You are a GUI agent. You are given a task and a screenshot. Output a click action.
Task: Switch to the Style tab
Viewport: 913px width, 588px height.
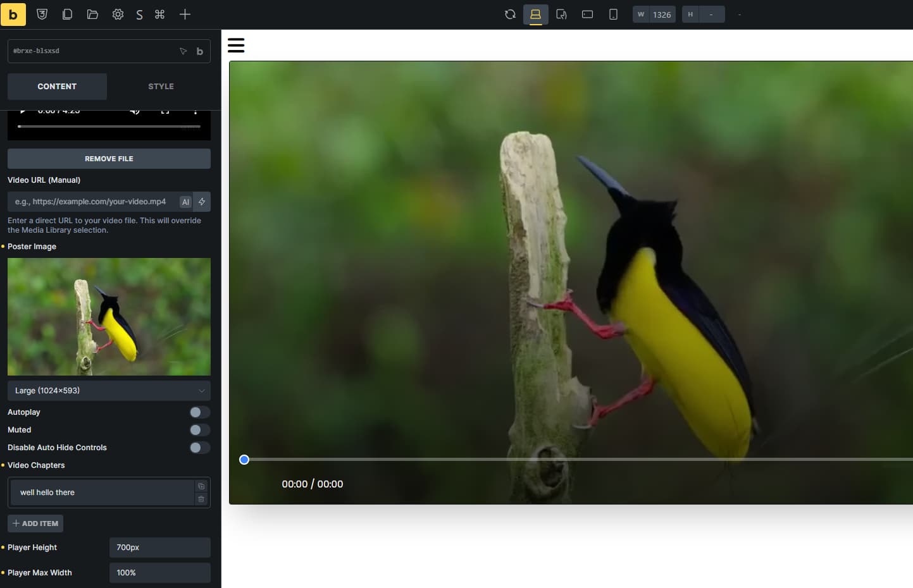(x=161, y=87)
